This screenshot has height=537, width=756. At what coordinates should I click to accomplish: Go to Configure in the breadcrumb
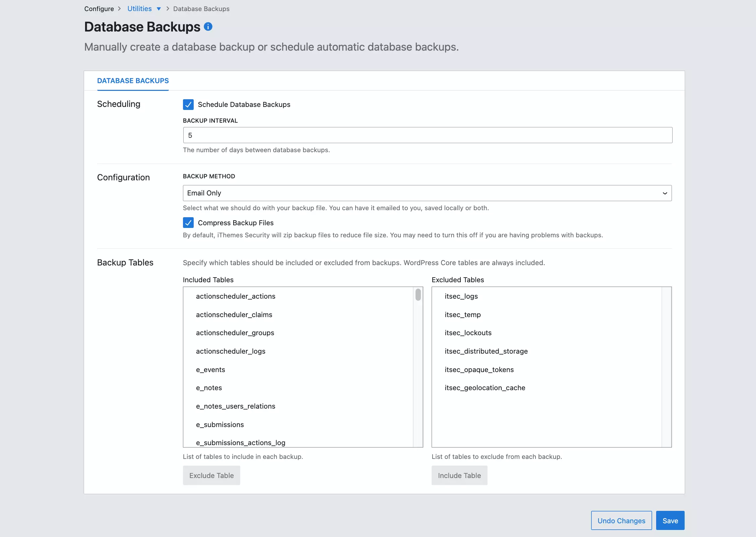(x=99, y=9)
